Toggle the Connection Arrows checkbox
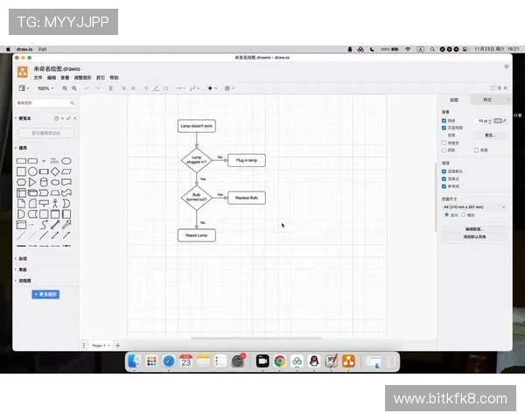This screenshot has height=420, width=525. [444, 171]
